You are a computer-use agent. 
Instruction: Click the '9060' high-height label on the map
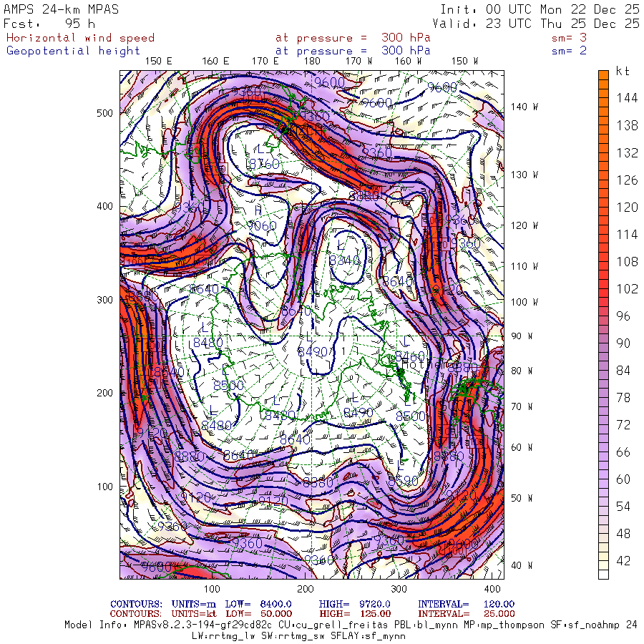point(262,226)
